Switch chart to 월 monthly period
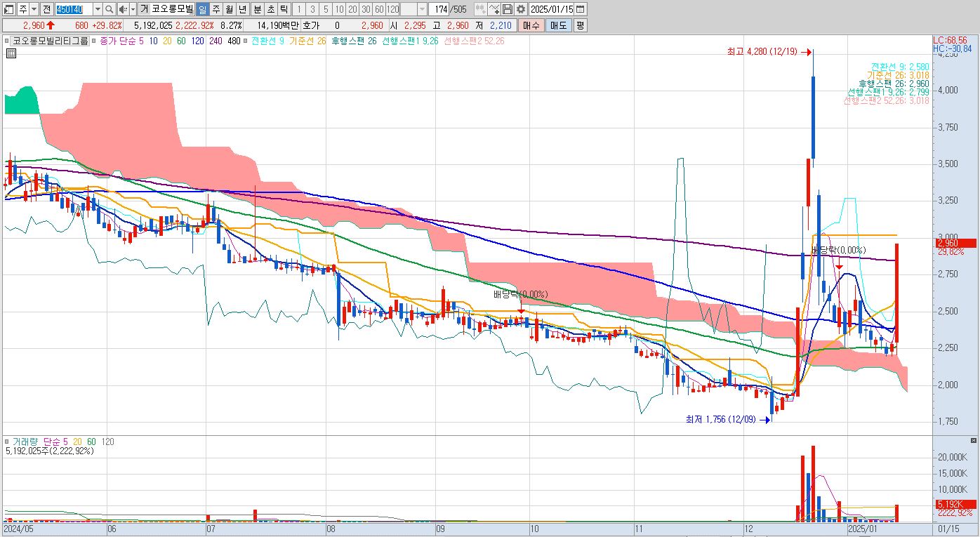 pyautogui.click(x=229, y=9)
